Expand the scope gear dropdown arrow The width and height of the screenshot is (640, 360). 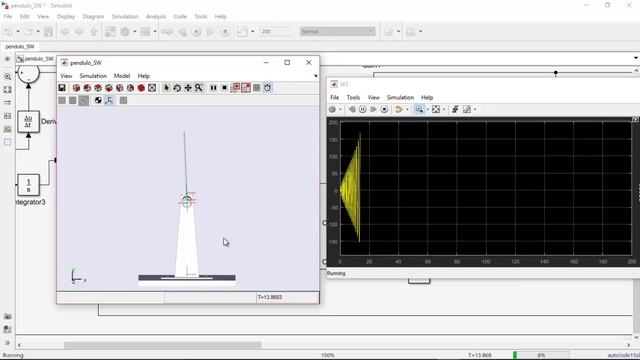[340, 109]
